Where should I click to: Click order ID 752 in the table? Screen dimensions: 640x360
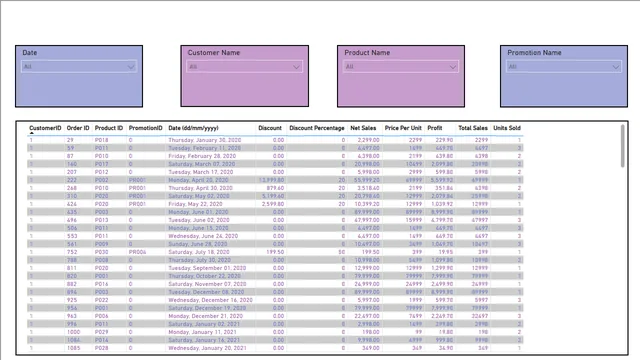pos(72,252)
